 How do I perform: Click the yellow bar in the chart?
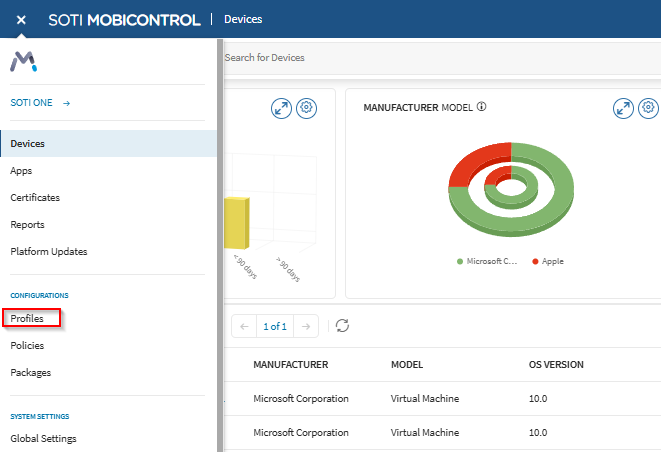[x=236, y=223]
